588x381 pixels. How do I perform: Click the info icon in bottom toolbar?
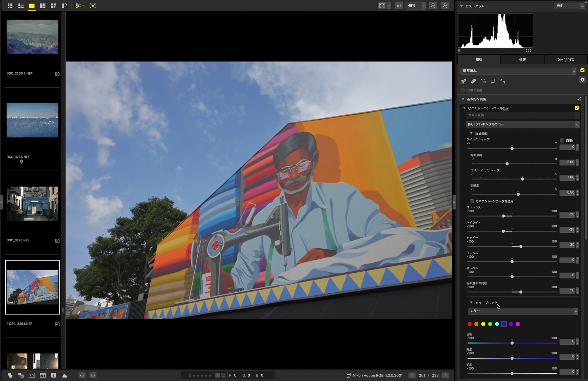pos(54,375)
